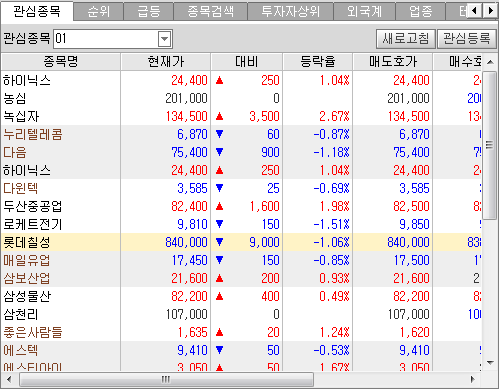
Task: Select the 다원텍 stock row
Action: [241, 188]
